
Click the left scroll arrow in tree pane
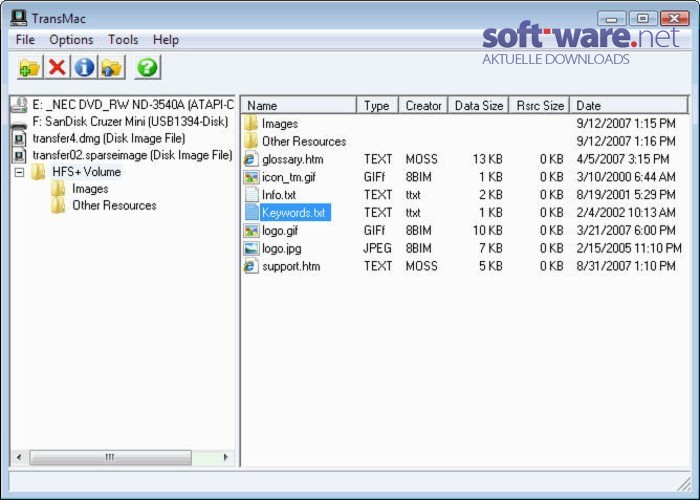click(x=19, y=457)
